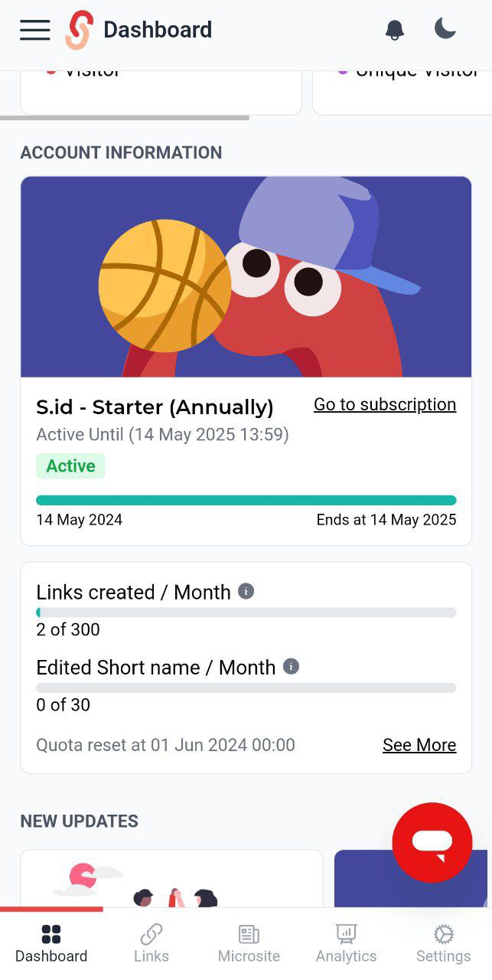Click the Links created quota progress bar

pos(246,612)
